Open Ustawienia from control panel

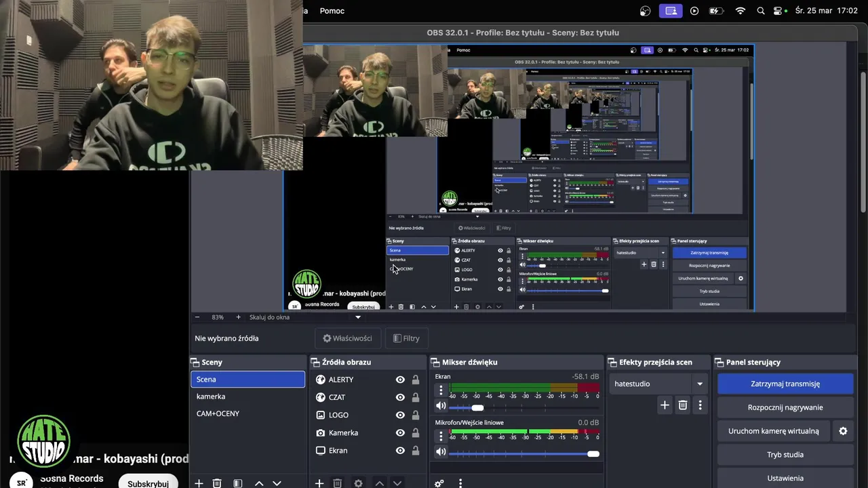pyautogui.click(x=785, y=478)
